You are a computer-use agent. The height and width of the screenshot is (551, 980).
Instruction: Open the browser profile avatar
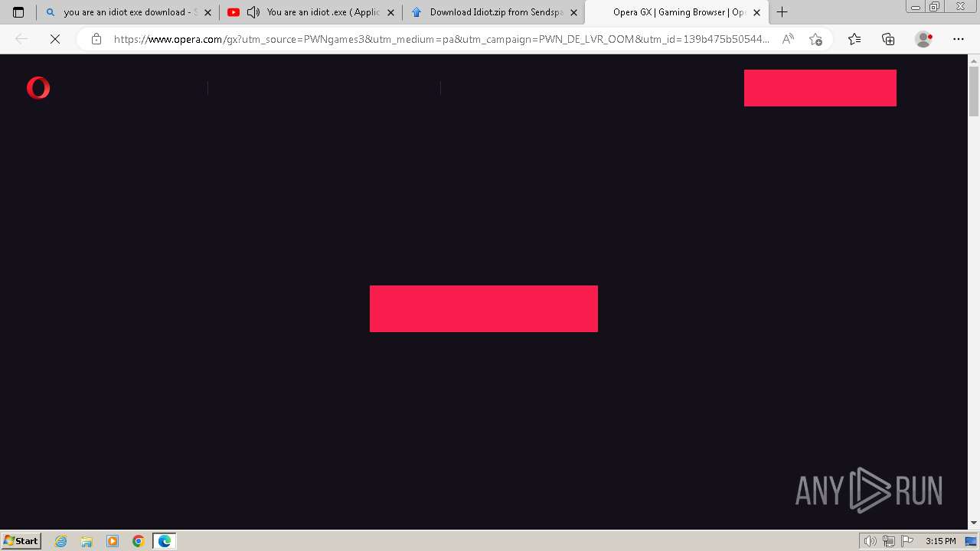(923, 39)
